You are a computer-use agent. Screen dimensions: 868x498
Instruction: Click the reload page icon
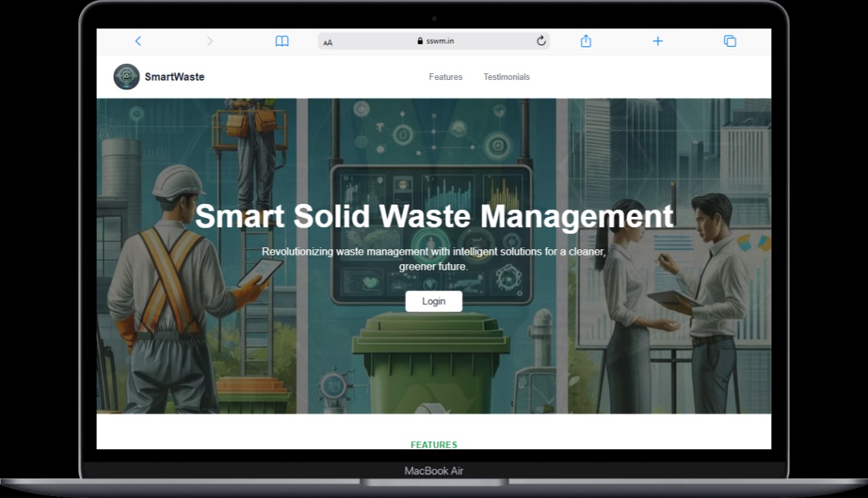pos(540,41)
